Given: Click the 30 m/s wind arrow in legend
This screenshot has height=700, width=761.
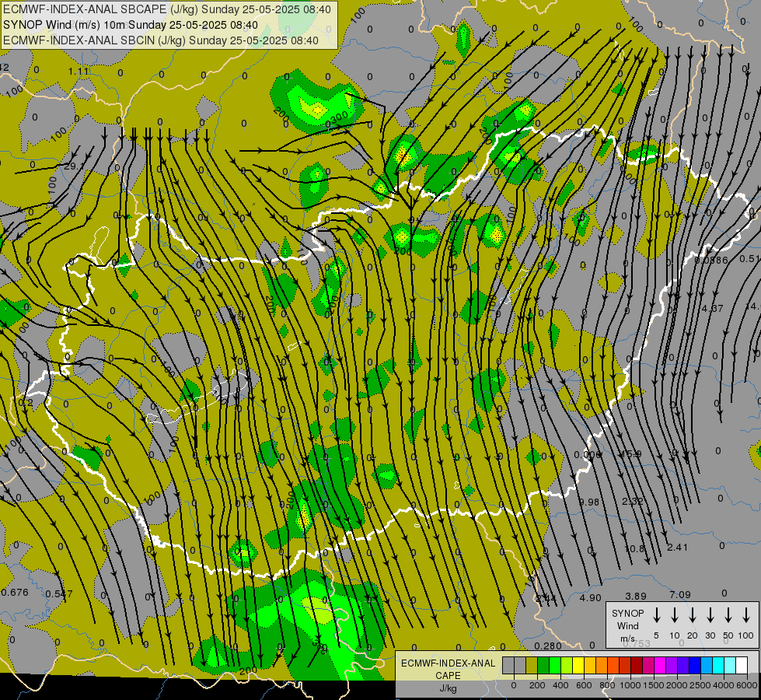Looking at the screenshot, I should coord(710,615).
